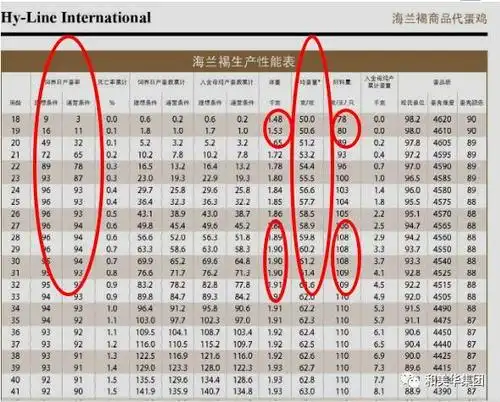This screenshot has height=402, width=500.
Task: Click the '海兰褐生产性能表' table title banner
Action: (244, 62)
